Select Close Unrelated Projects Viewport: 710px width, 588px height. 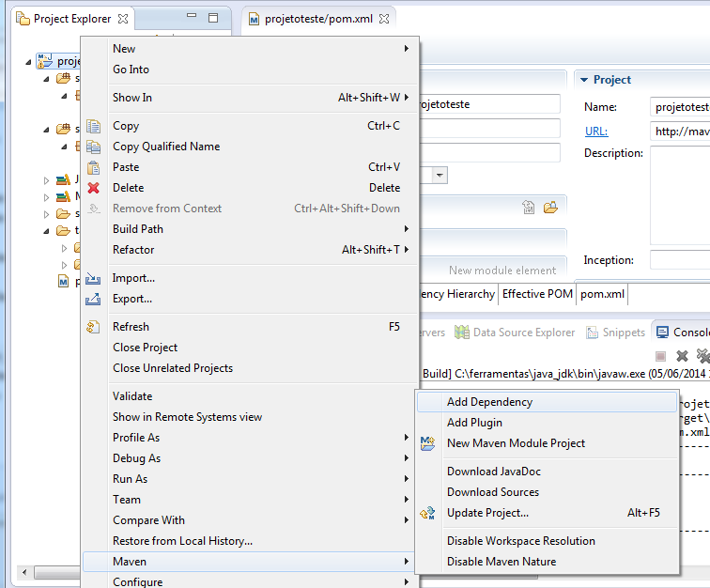click(x=250, y=368)
